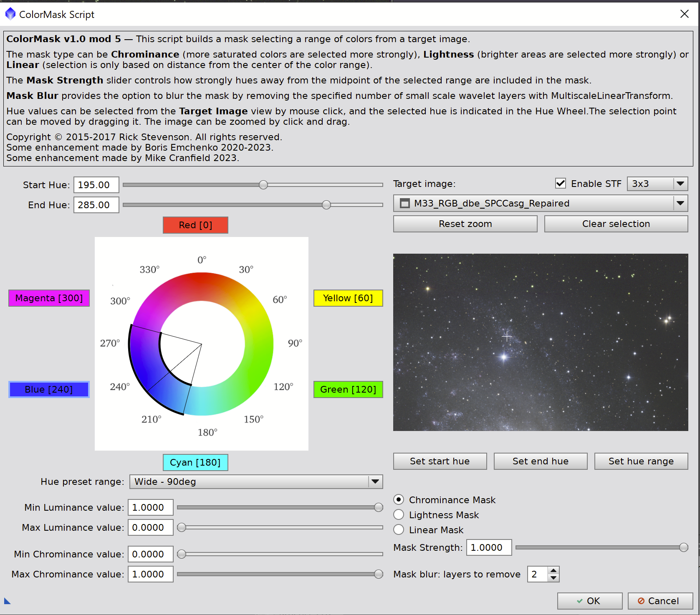Viewport: 700px width, 615px height.
Task: Click the ColorMask Script title bar icon
Action: coord(10,14)
